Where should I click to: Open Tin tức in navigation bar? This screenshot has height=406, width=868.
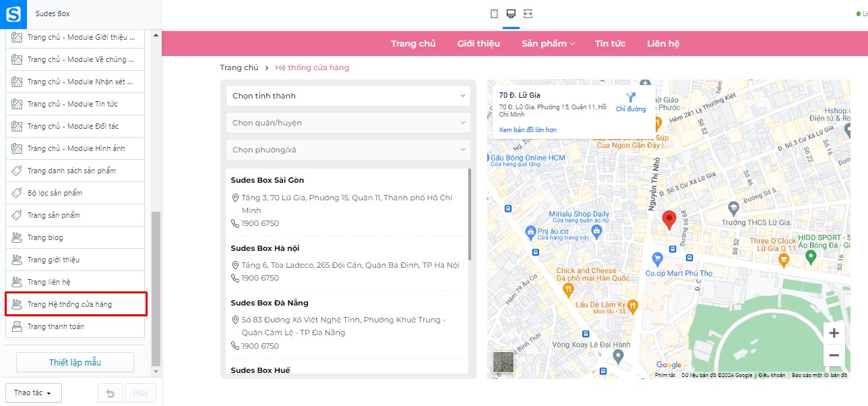611,43
